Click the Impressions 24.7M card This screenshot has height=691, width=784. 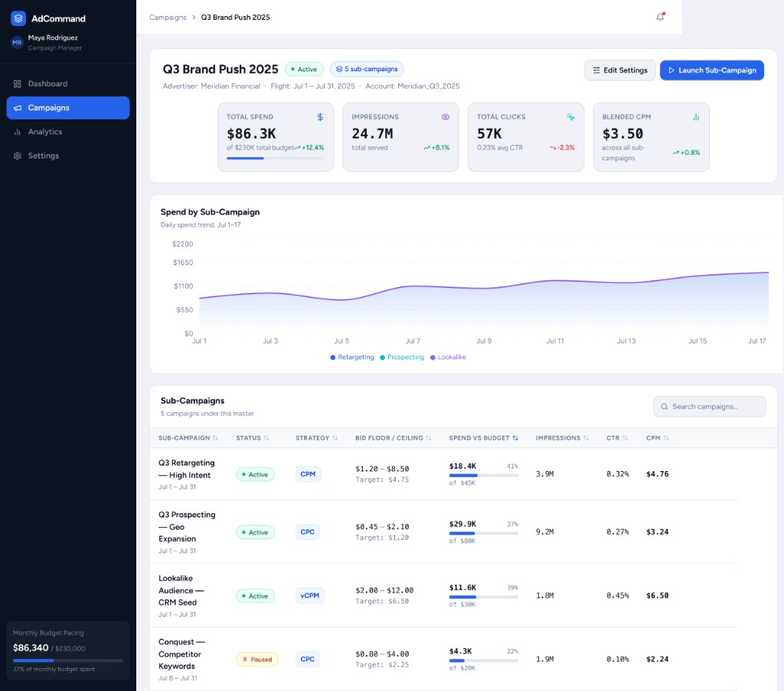pos(400,137)
